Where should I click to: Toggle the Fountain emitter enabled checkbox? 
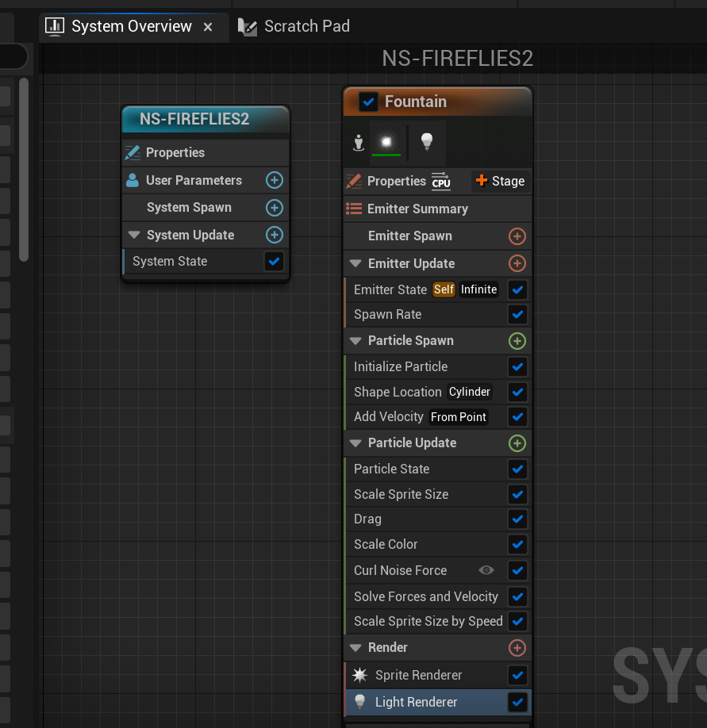(x=368, y=102)
